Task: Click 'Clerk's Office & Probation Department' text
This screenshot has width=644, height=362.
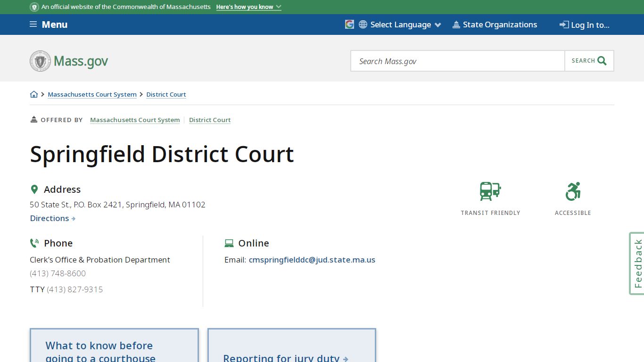Action: (100, 260)
